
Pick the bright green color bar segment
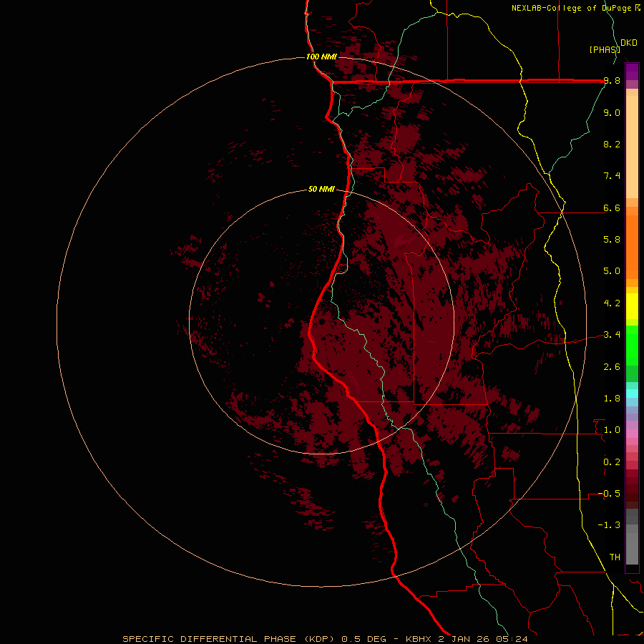point(632,345)
